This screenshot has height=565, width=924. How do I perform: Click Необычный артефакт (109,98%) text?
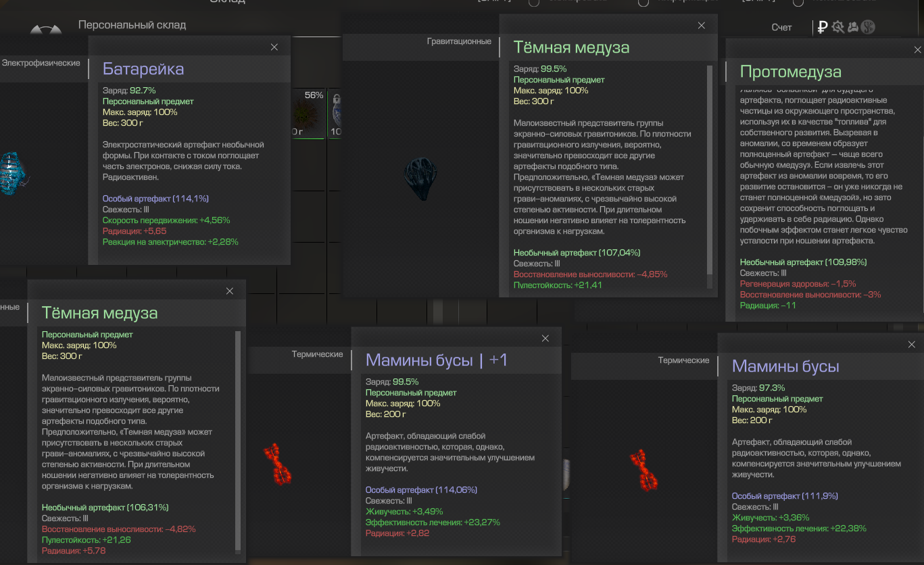pos(803,262)
